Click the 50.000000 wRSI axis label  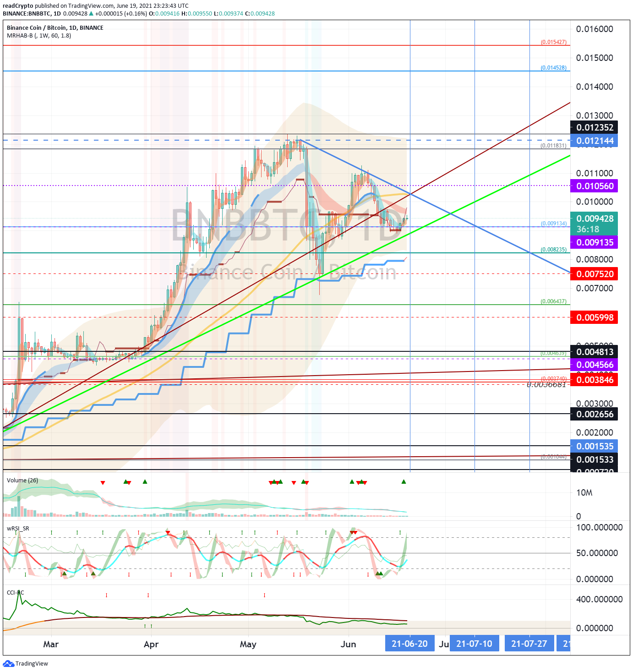point(597,553)
